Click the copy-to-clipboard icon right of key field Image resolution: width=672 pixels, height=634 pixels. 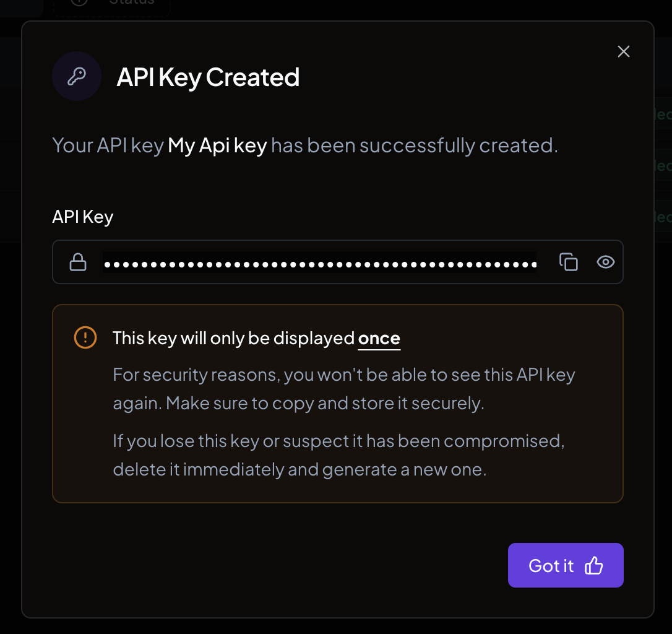coord(569,262)
